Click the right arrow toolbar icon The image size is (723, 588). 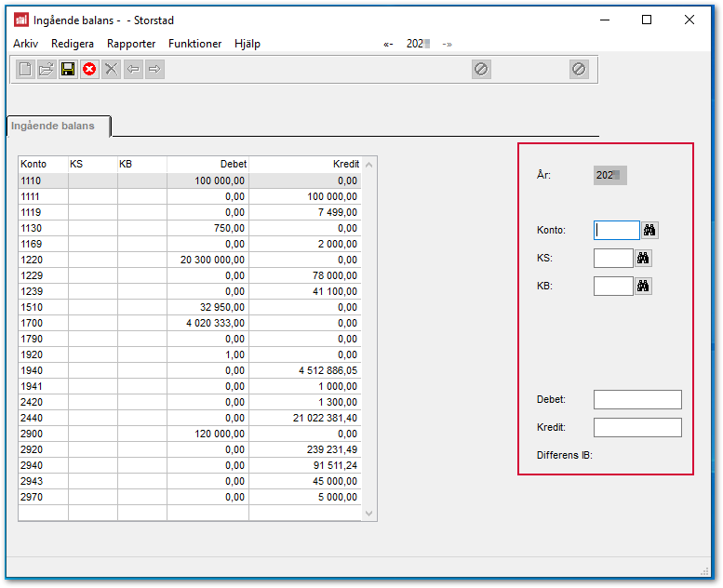point(154,70)
